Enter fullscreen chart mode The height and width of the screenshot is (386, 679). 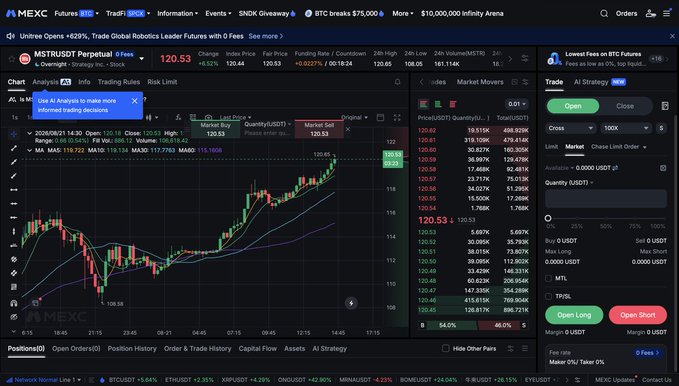click(397, 117)
